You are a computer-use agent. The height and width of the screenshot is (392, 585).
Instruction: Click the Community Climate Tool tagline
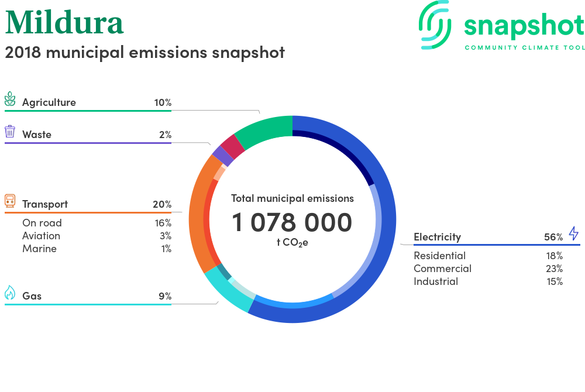click(x=524, y=47)
